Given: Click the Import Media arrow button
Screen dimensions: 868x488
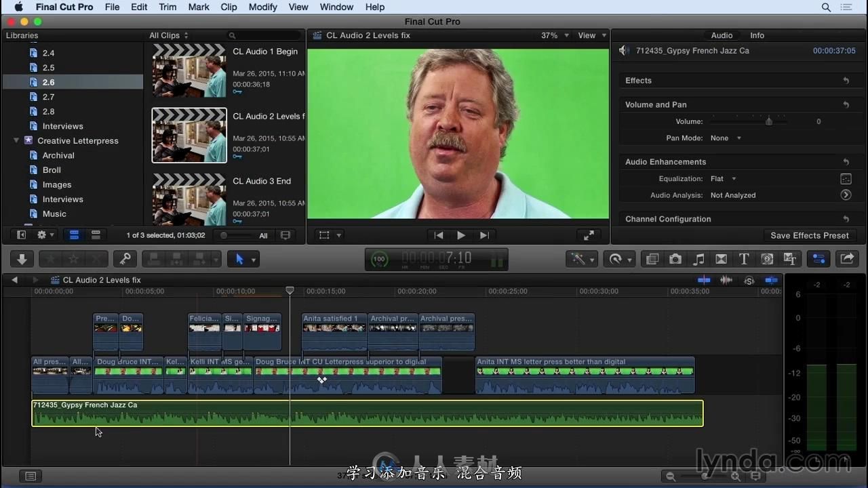Looking at the screenshot, I should coord(22,259).
